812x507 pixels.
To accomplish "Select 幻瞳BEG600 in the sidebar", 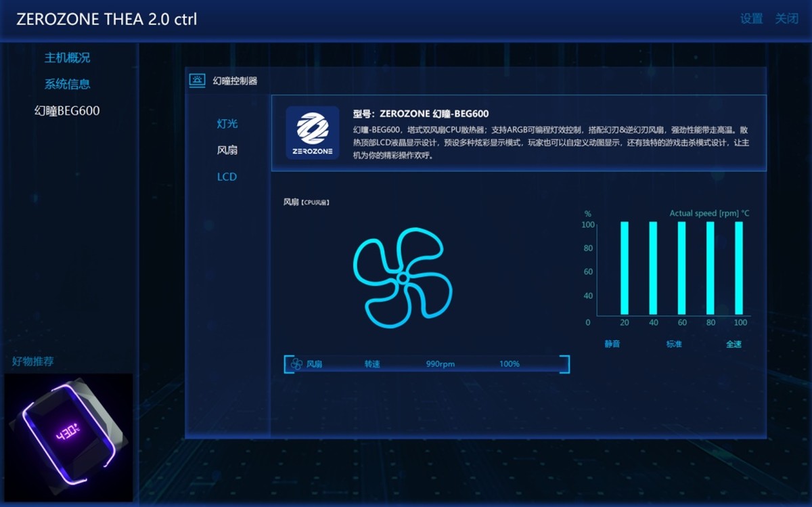I will tap(67, 110).
